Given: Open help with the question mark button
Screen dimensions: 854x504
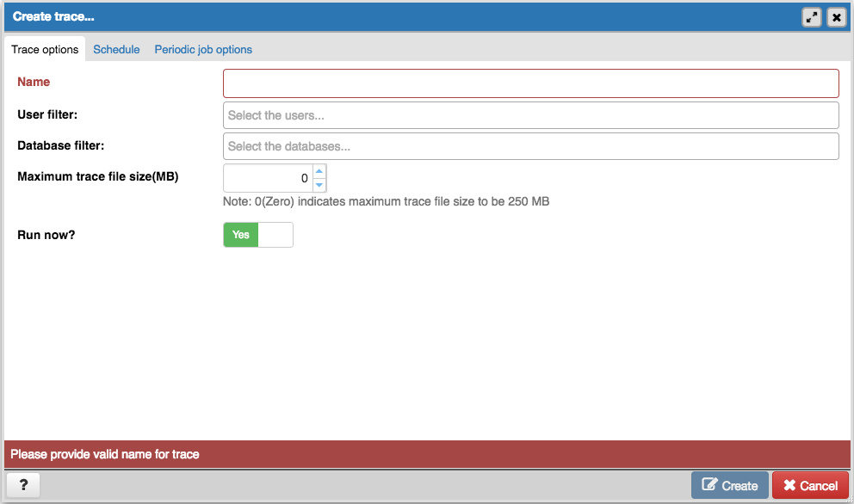Looking at the screenshot, I should (x=23, y=485).
